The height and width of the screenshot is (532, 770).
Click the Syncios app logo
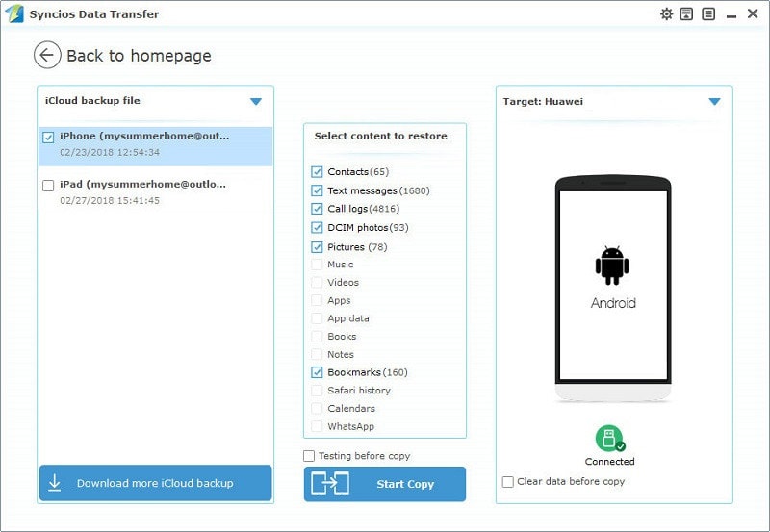coord(14,13)
